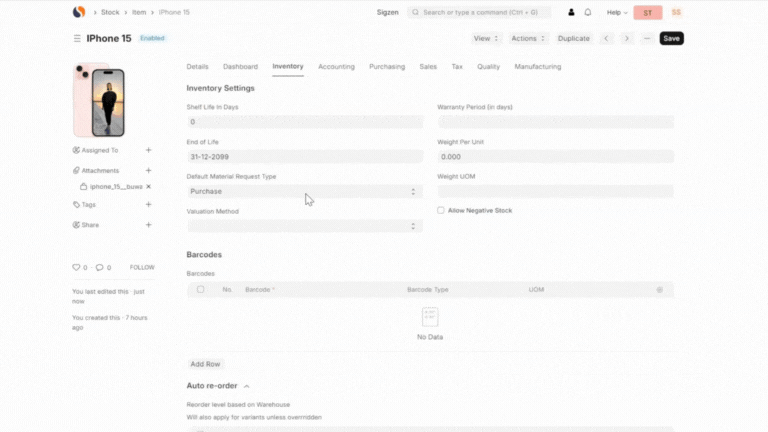
Task: Click Add Row under Barcodes
Action: tap(205, 364)
